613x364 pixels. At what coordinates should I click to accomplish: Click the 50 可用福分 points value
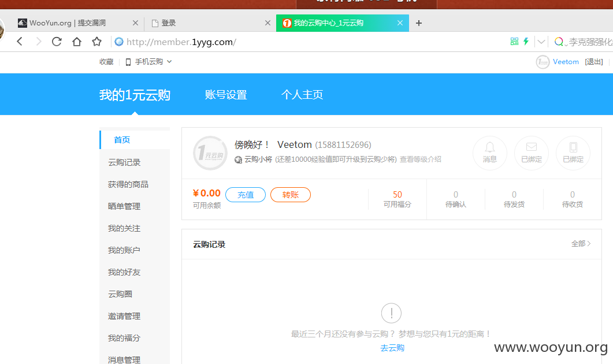click(397, 195)
